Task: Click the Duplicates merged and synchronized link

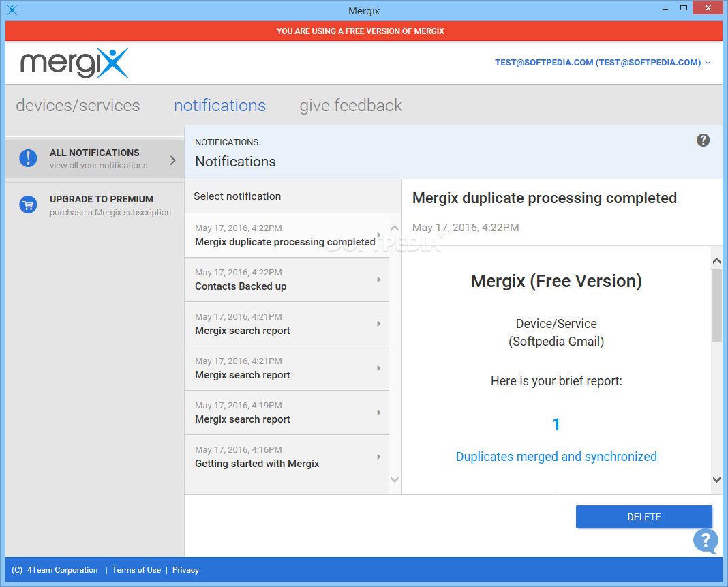Action: pyautogui.click(x=556, y=457)
